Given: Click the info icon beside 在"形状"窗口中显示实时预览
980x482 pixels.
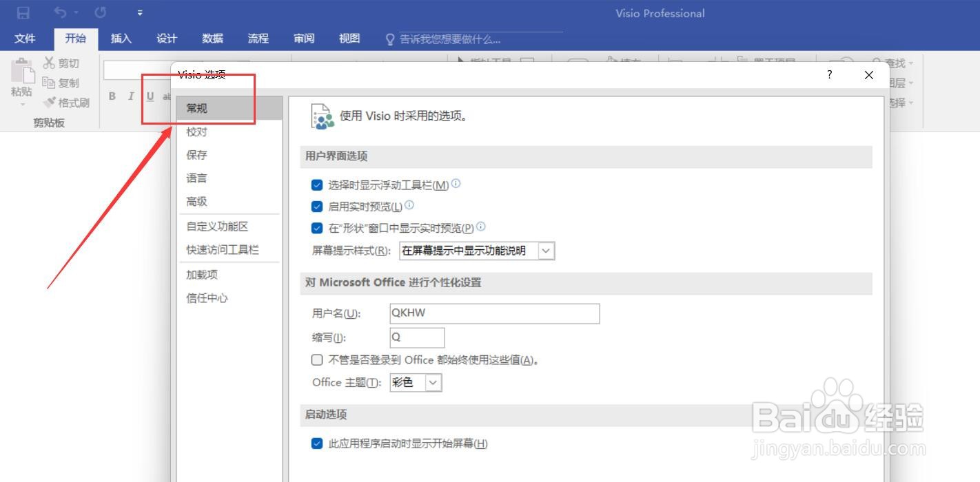Looking at the screenshot, I should click(481, 227).
